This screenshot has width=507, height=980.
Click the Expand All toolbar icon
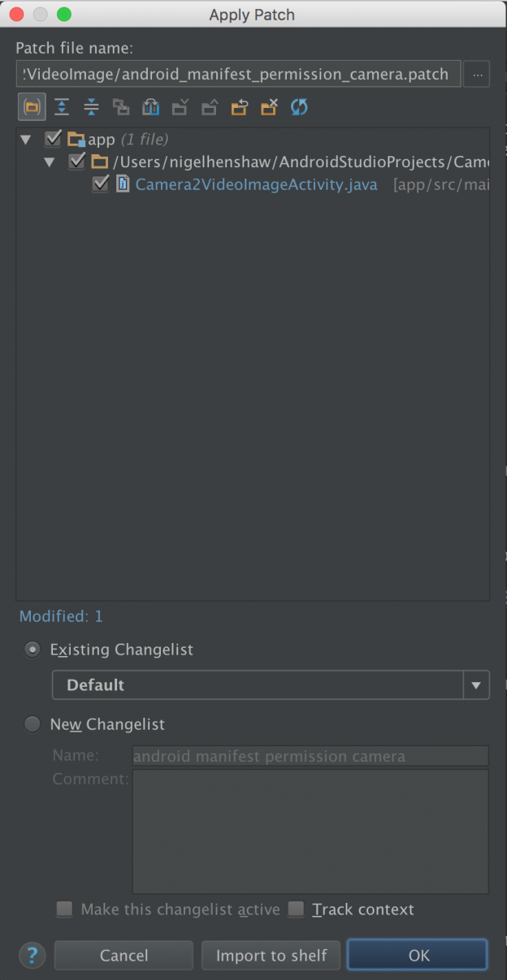pos(62,106)
